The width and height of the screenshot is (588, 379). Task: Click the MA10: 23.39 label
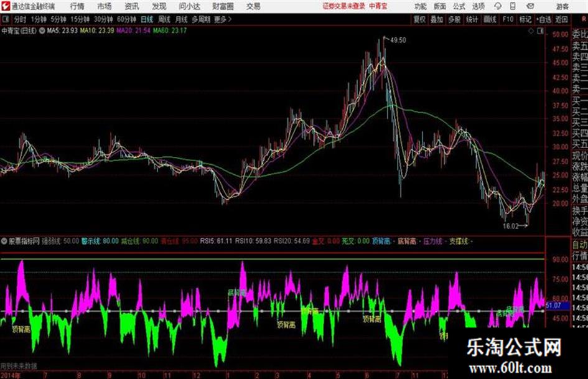click(96, 30)
